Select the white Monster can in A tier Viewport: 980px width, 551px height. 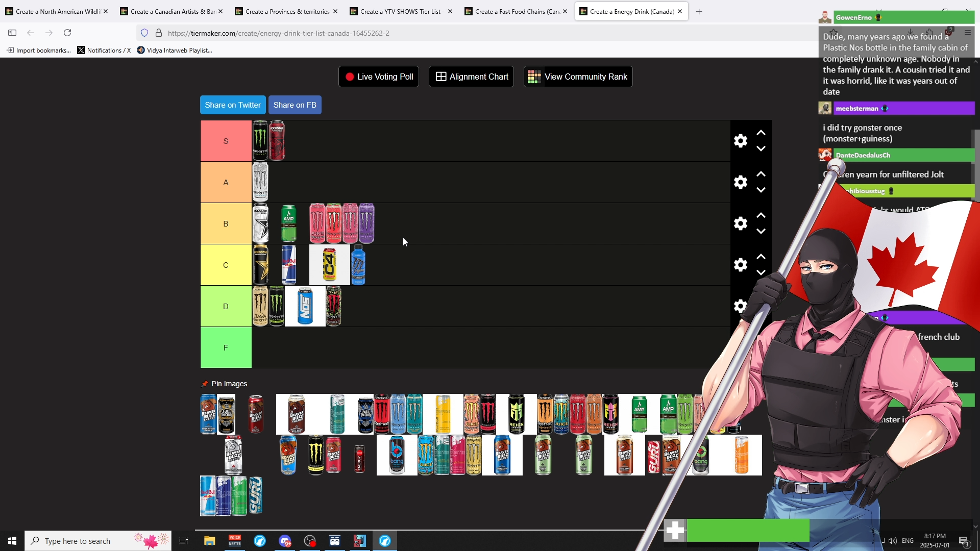tap(260, 182)
